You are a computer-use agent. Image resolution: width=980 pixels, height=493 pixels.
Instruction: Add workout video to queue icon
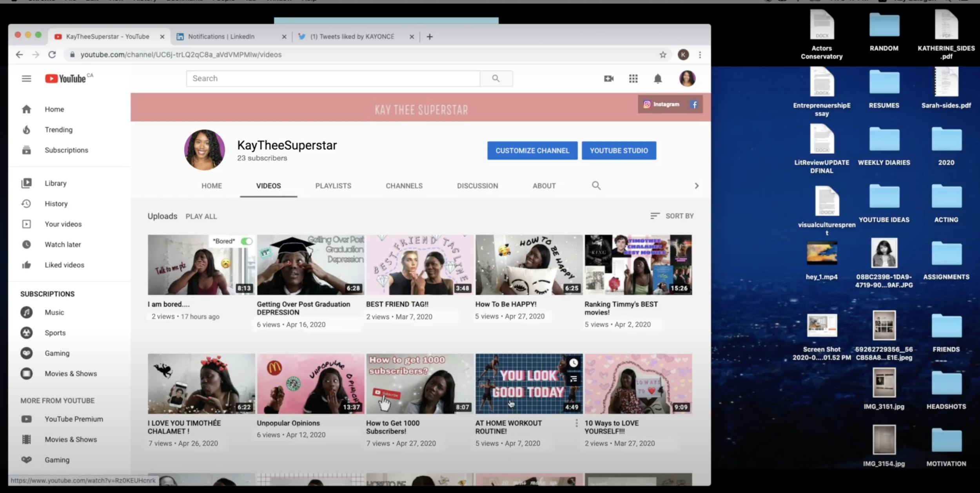point(573,379)
